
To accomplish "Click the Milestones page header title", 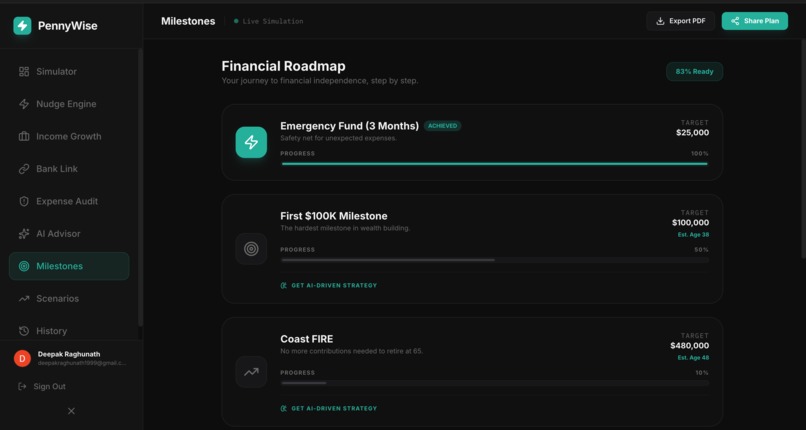I will point(188,21).
